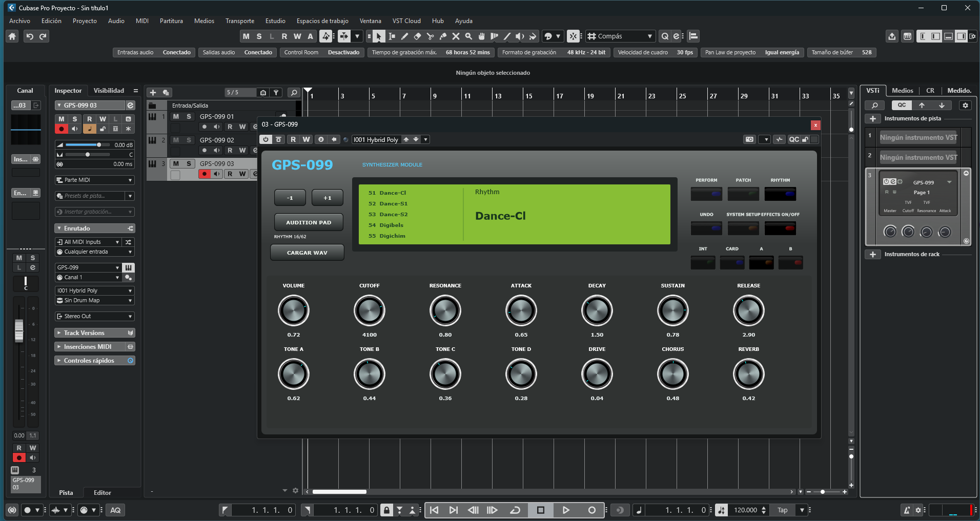Click the -1 patch button
The width and height of the screenshot is (980, 521).
click(x=290, y=198)
